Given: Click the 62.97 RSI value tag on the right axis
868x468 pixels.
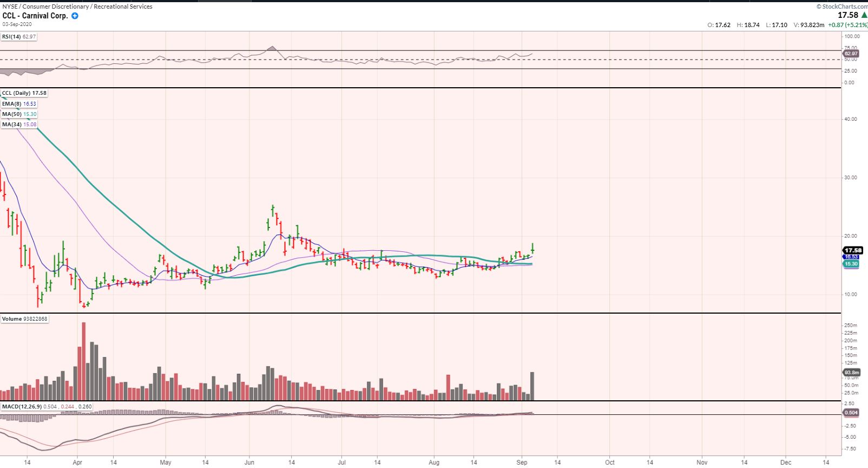Looking at the screenshot, I should tap(851, 54).
